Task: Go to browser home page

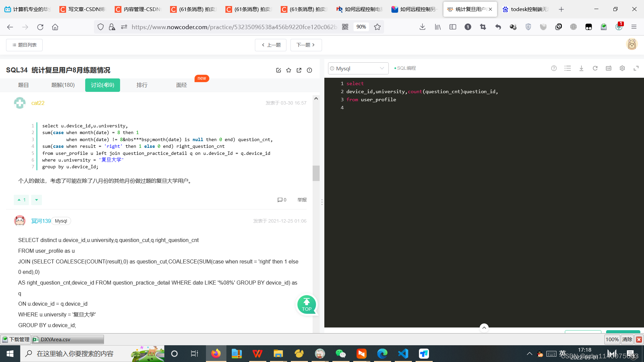Action: point(55,27)
